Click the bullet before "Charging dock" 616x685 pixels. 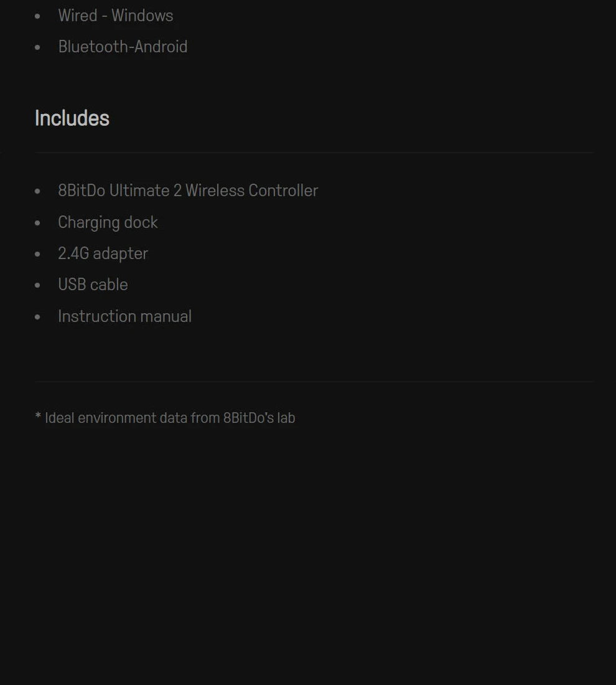(x=38, y=223)
